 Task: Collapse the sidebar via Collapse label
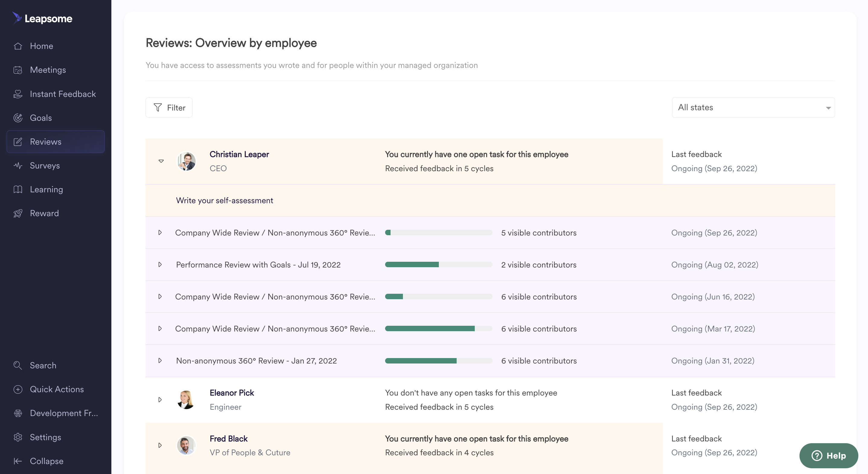pyautogui.click(x=46, y=461)
